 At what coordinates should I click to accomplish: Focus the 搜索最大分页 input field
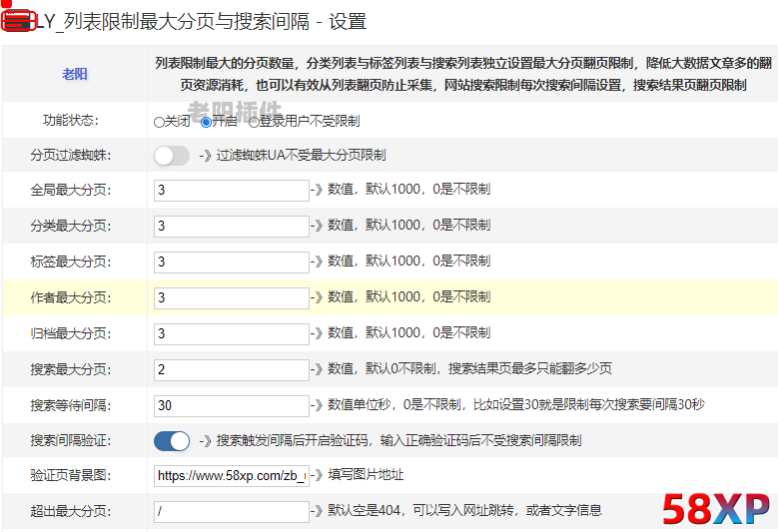click(232, 370)
